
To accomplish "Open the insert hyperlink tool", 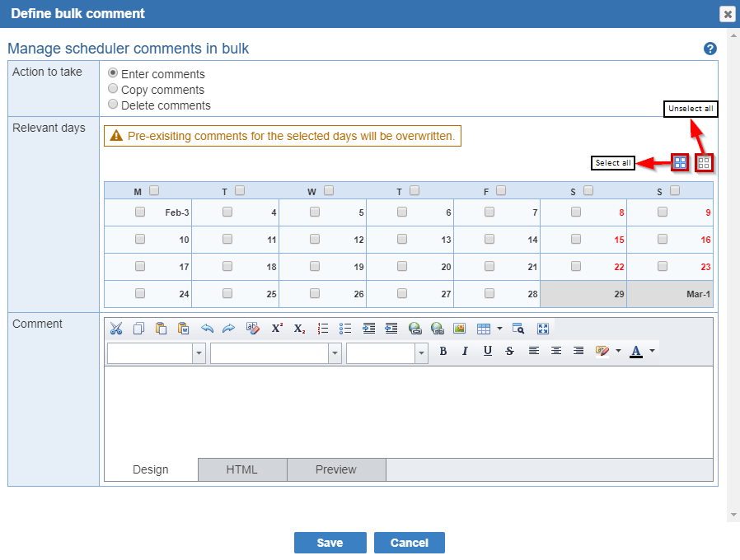I will 414,329.
